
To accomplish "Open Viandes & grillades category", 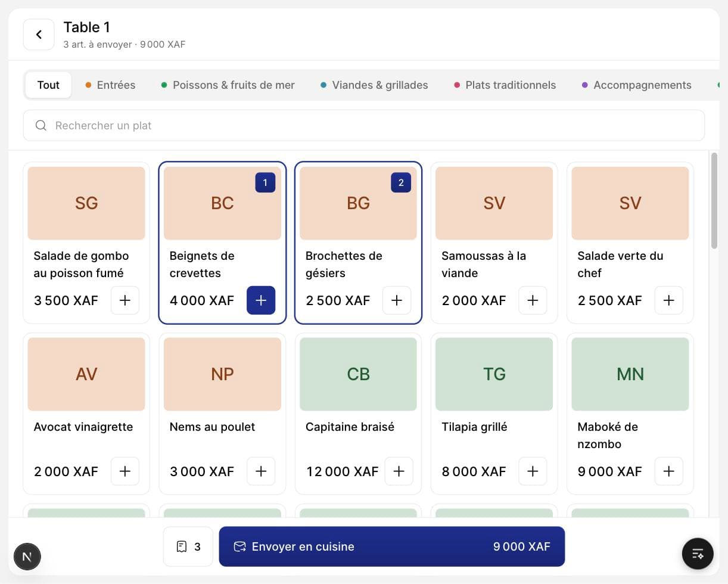I will [374, 85].
